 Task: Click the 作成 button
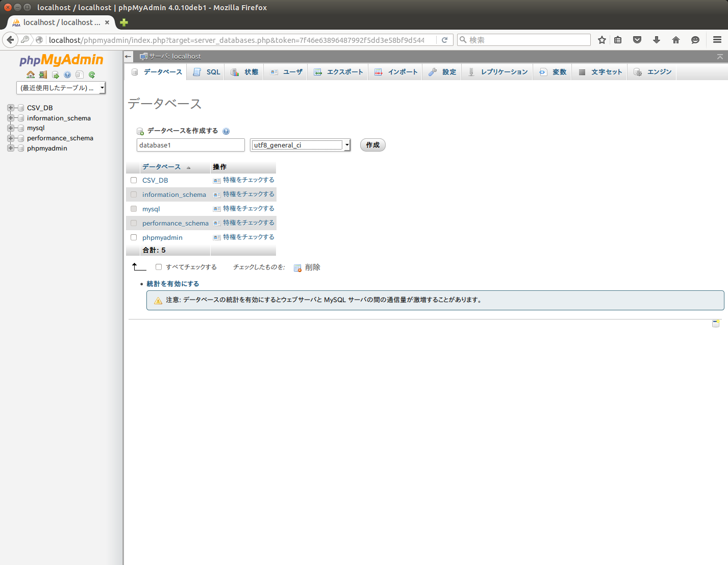373,145
